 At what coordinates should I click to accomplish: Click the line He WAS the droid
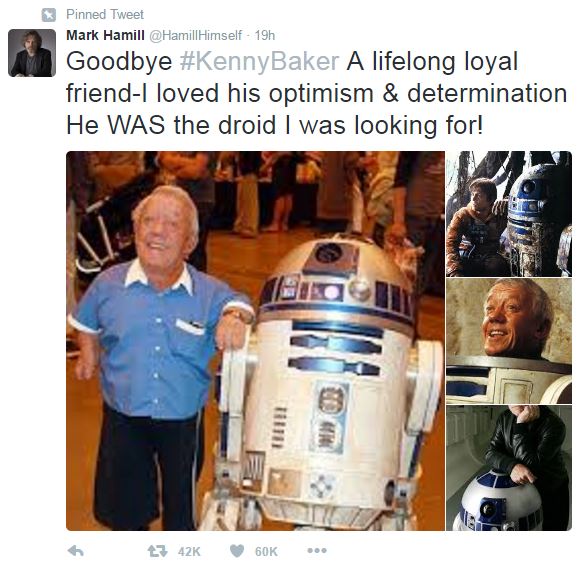coord(275,125)
